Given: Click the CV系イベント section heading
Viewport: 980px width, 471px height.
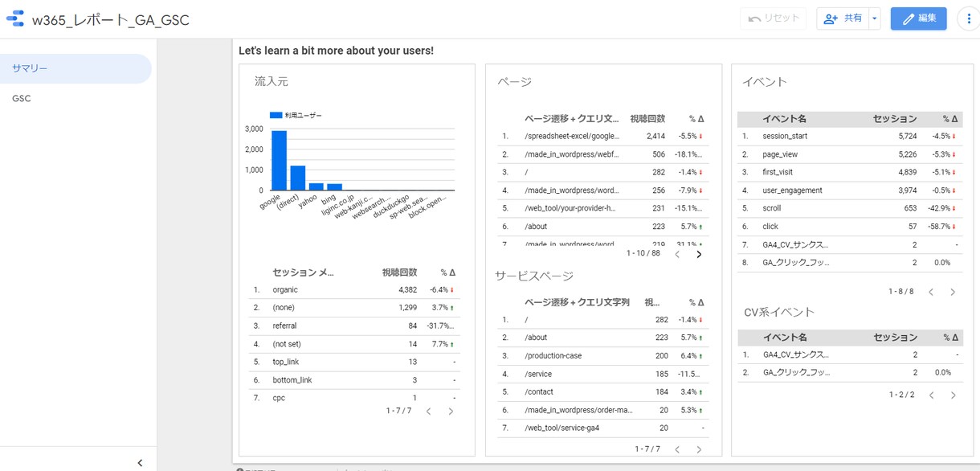Looking at the screenshot, I should point(779,312).
